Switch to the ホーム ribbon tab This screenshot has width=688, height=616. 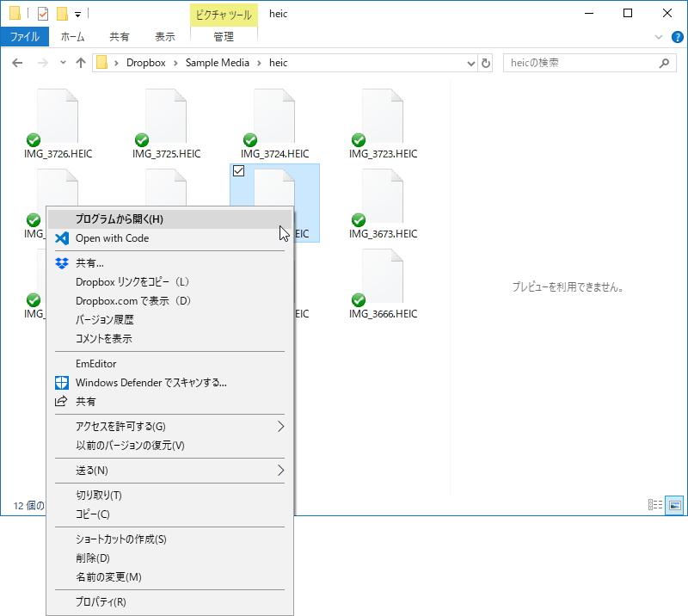(74, 37)
